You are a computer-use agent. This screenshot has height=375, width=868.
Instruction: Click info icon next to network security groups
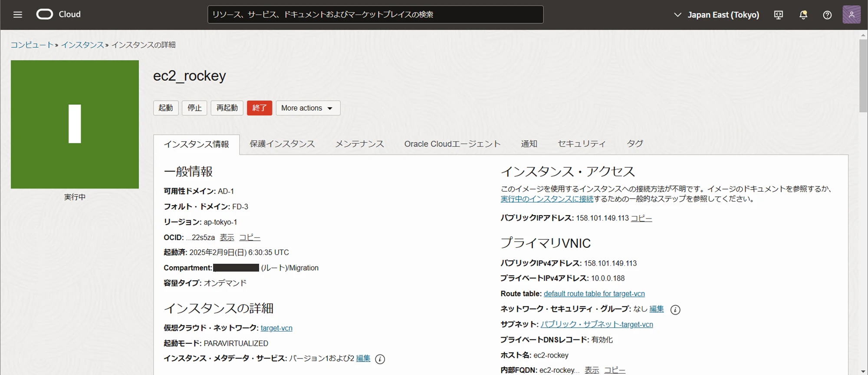point(675,309)
